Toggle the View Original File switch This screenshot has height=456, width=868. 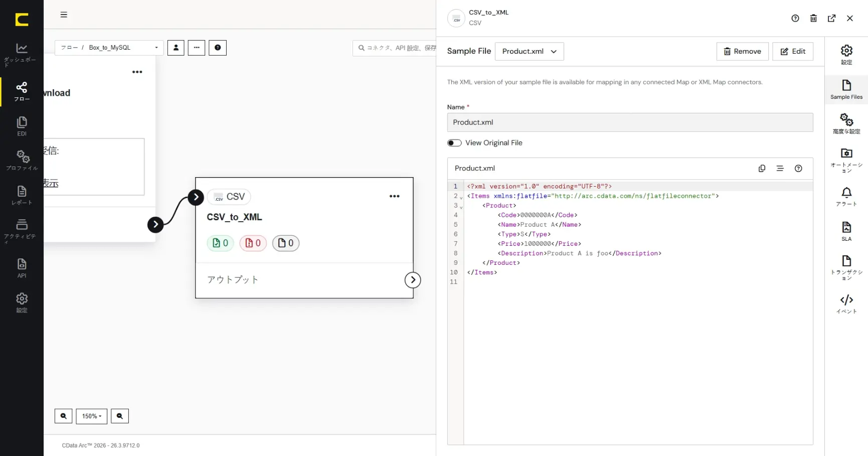pyautogui.click(x=454, y=143)
